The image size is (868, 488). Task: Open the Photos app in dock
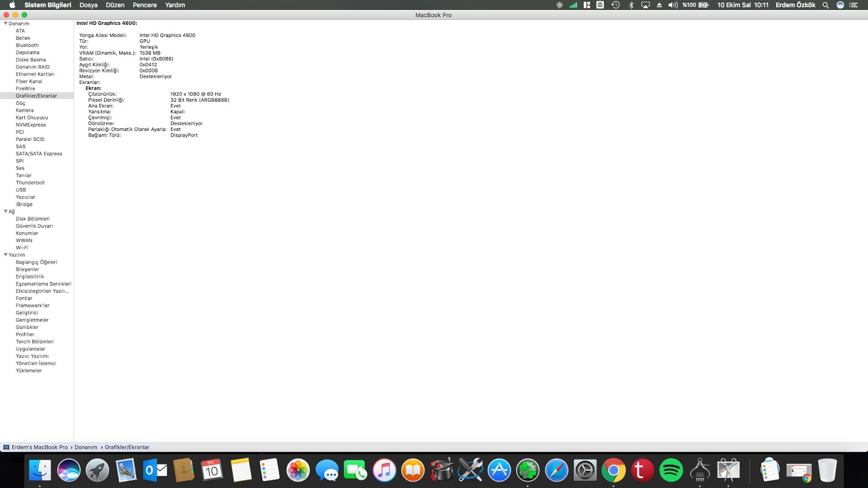click(x=298, y=470)
